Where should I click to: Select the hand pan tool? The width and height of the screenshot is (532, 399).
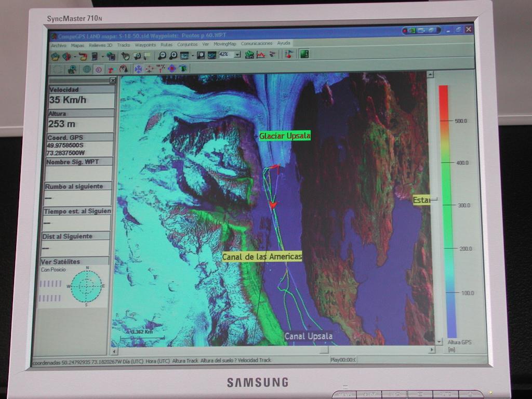click(x=125, y=56)
